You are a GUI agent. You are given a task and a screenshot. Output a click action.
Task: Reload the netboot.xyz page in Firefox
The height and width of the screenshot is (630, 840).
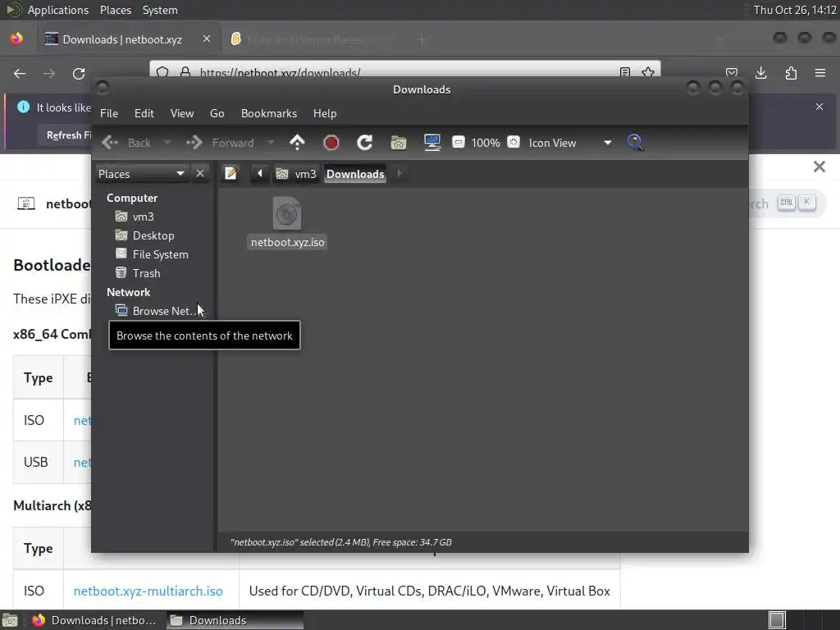[79, 73]
